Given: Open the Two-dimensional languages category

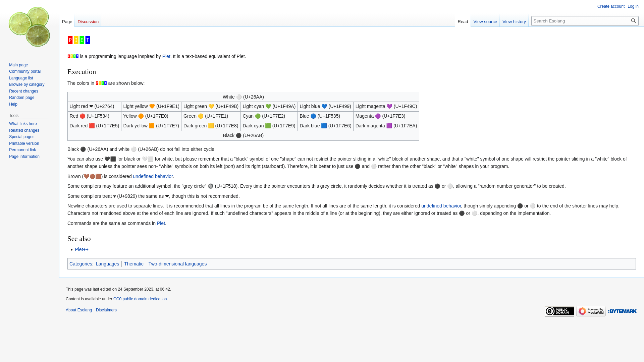Looking at the screenshot, I should point(177,264).
